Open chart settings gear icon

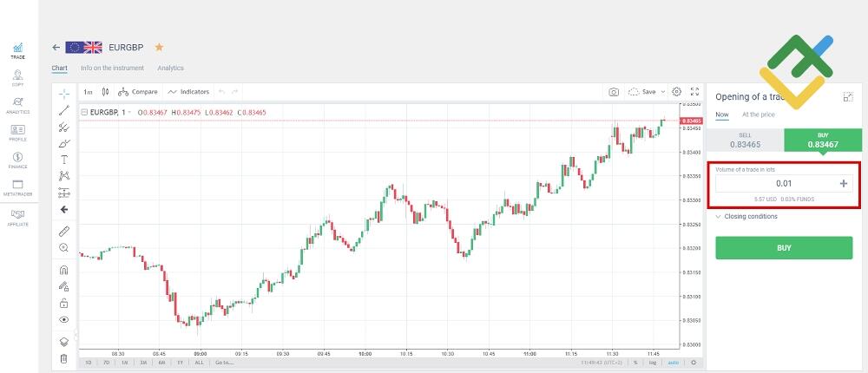pyautogui.click(x=676, y=91)
